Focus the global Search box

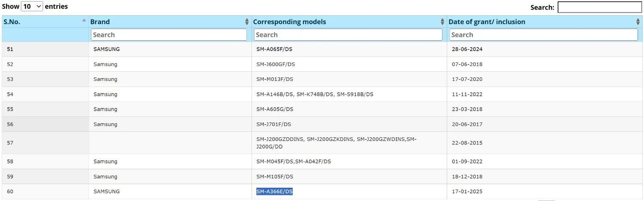[x=599, y=7]
